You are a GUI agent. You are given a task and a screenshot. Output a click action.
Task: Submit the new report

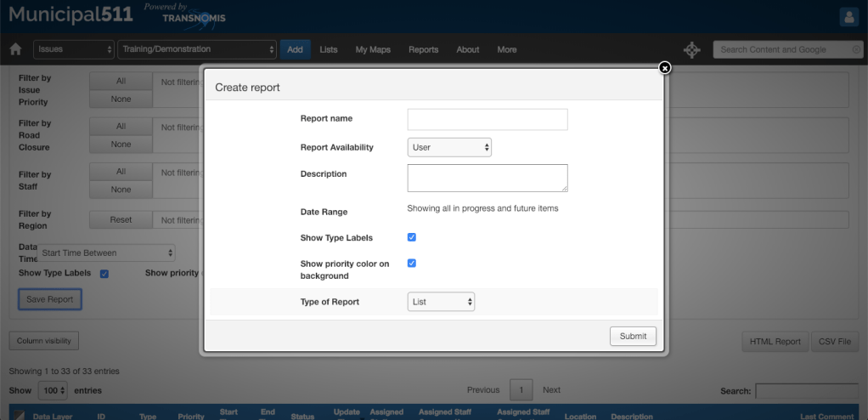point(633,336)
